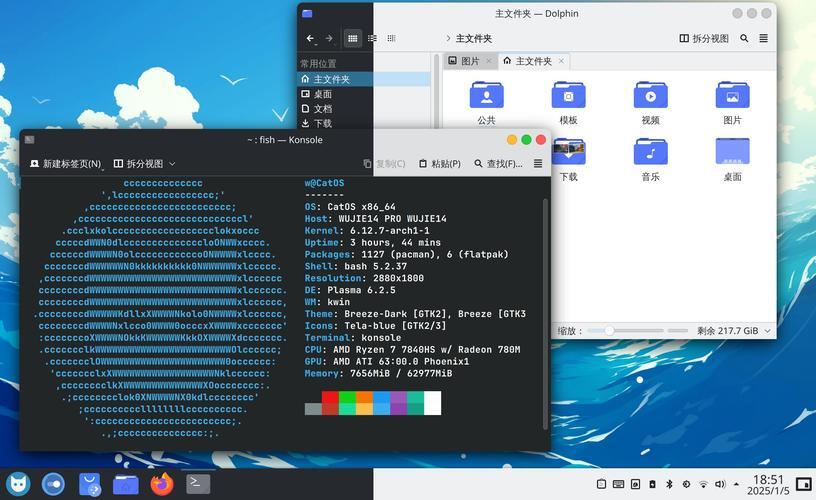Select the 视频 folder icon
Image resolution: width=816 pixels, height=500 pixels.
tap(650, 95)
